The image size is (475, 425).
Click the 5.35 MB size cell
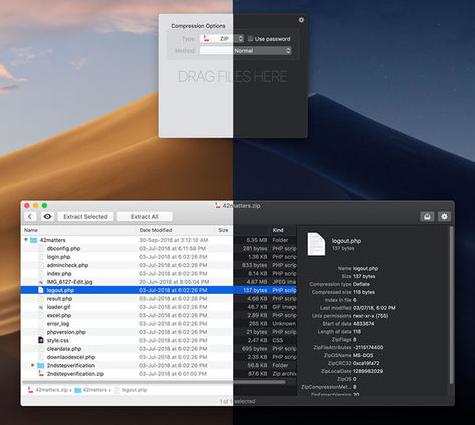tap(257, 240)
